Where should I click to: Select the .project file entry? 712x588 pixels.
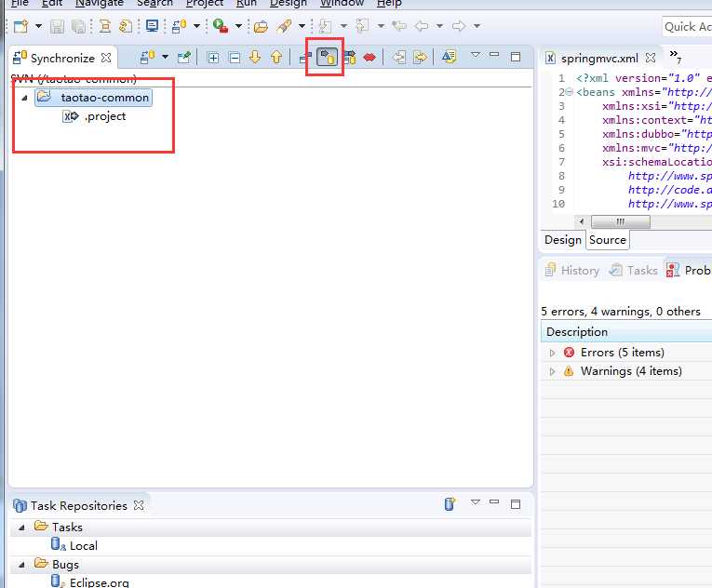click(x=94, y=116)
